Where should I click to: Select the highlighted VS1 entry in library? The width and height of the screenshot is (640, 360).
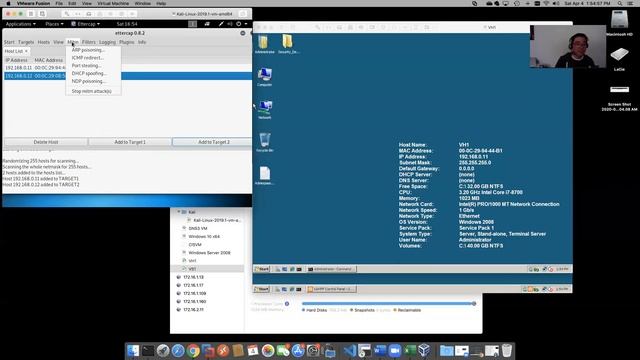[207, 269]
